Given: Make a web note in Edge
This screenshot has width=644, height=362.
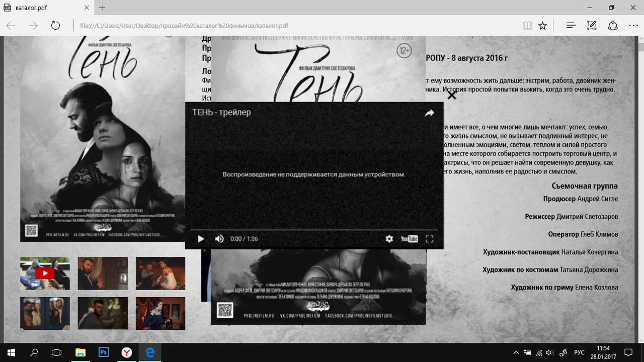Looking at the screenshot, I should pos(592,26).
